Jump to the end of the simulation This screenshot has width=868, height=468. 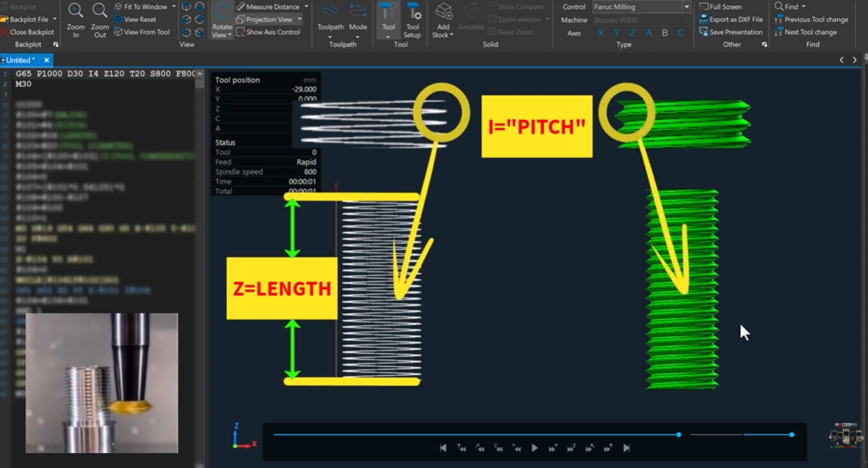coord(627,448)
